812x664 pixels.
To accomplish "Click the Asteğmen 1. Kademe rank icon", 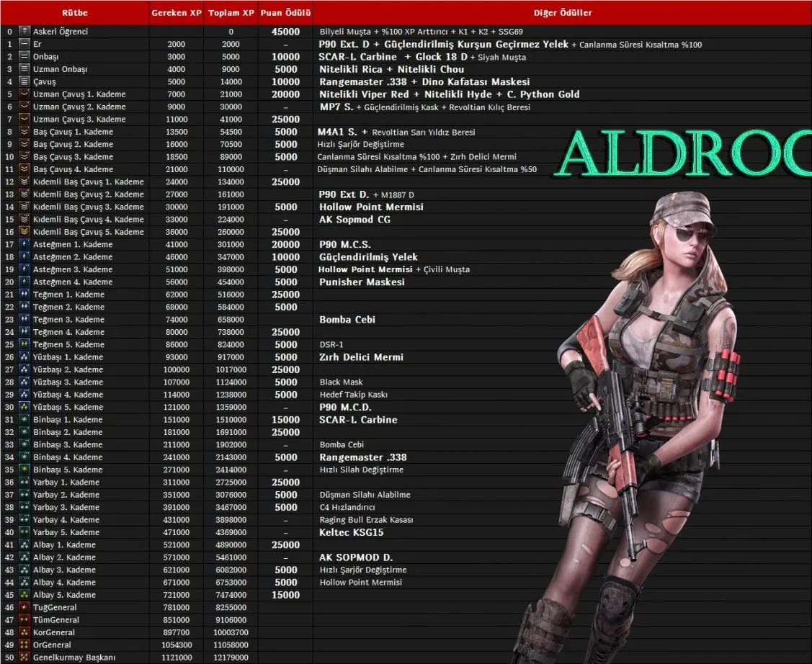I will [24, 245].
